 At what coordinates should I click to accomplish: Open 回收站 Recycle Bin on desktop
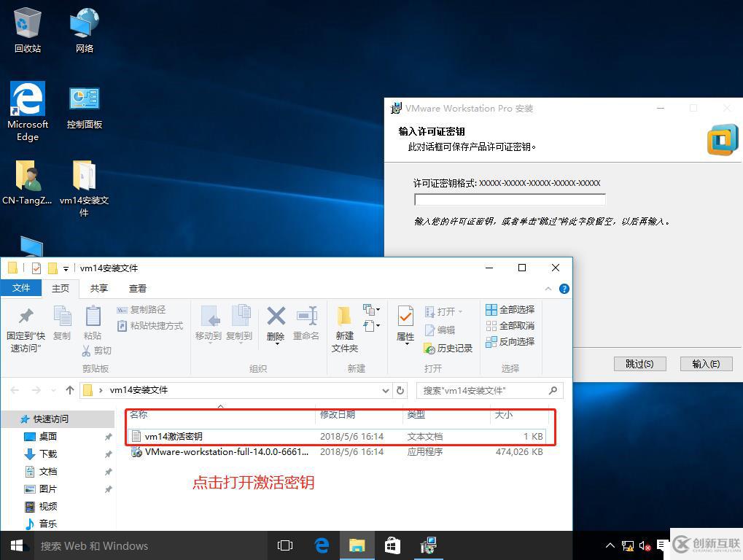[28, 29]
